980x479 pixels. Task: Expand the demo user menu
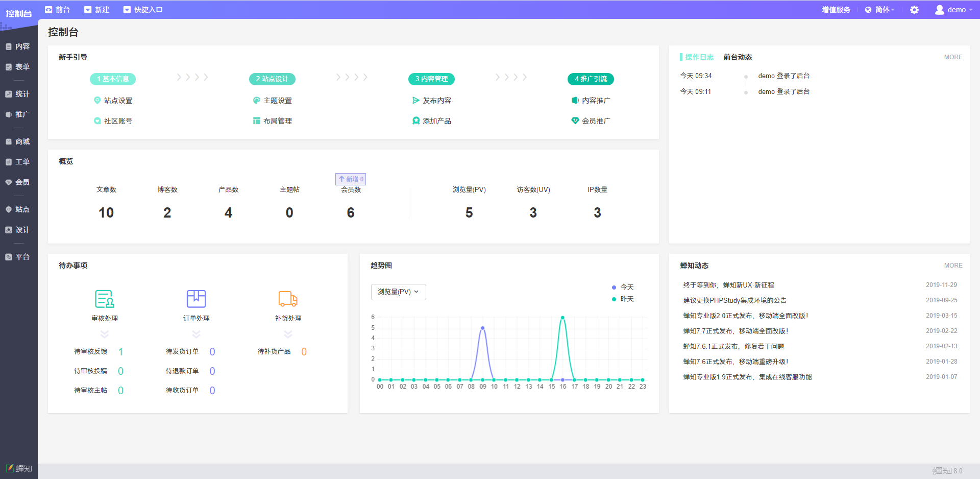[x=953, y=10]
